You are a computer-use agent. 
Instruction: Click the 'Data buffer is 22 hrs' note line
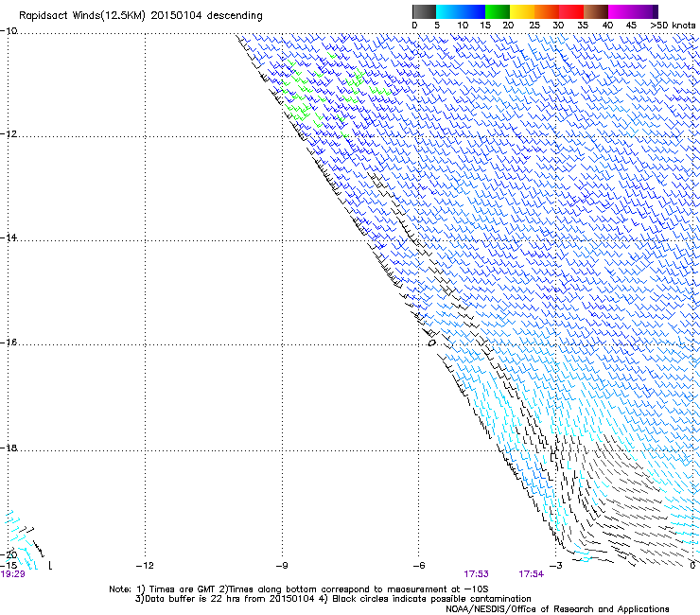coord(333,599)
